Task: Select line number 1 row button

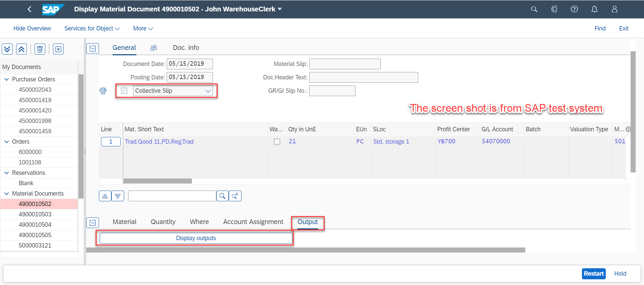Action: 111,142
